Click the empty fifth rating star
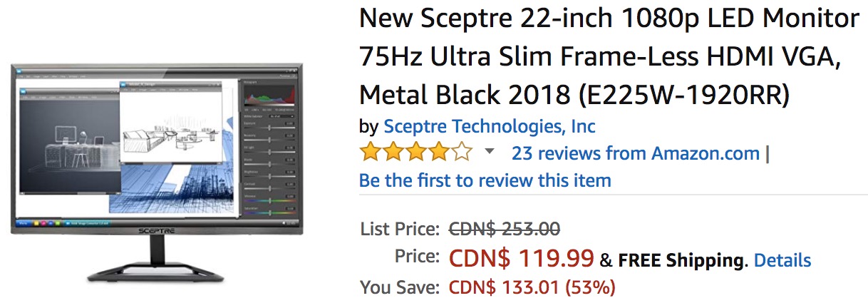868x308 pixels. click(462, 153)
